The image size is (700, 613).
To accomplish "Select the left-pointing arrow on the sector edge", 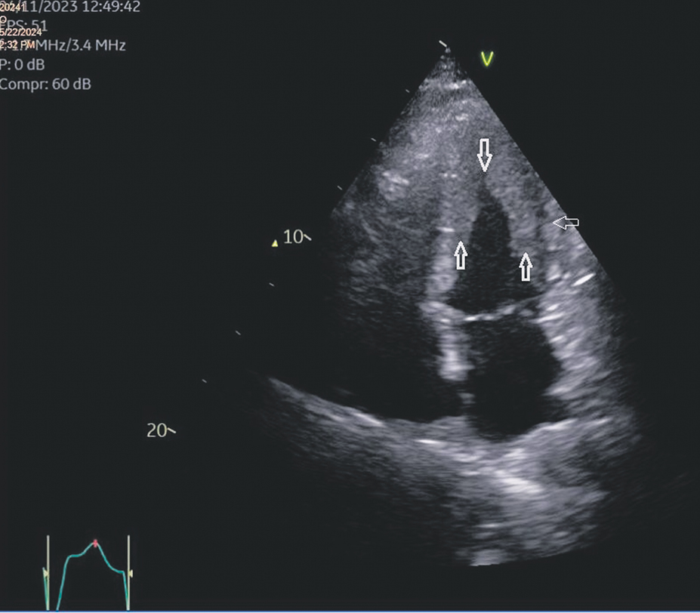I will coord(565,222).
